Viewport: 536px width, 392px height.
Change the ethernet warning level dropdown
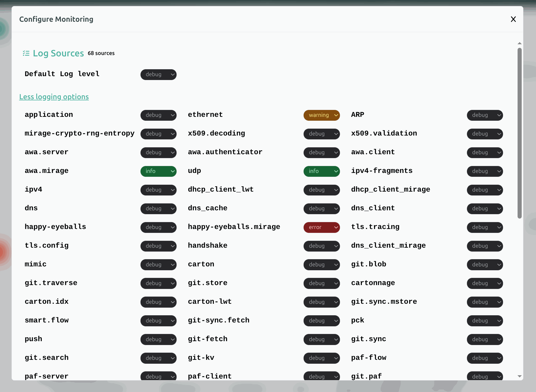(321, 115)
